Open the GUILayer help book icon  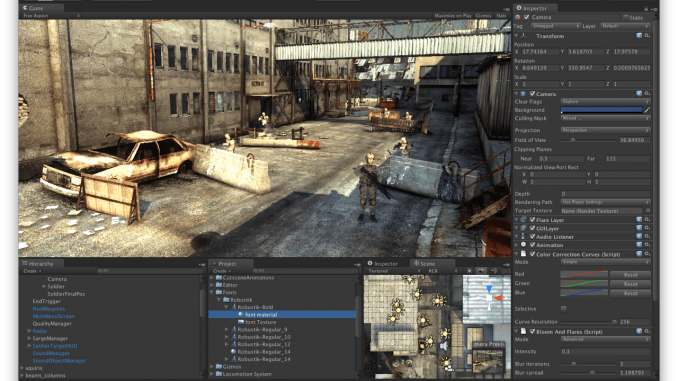point(639,228)
